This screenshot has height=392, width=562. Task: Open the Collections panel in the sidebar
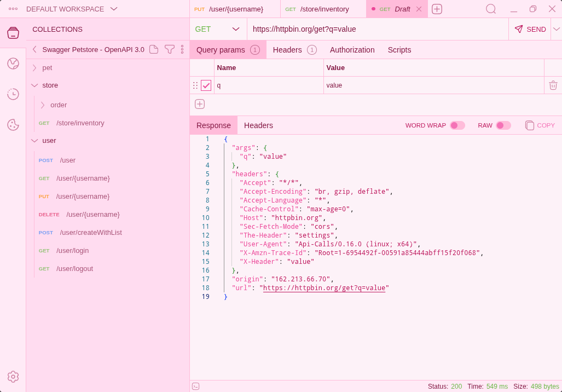pos(13,32)
